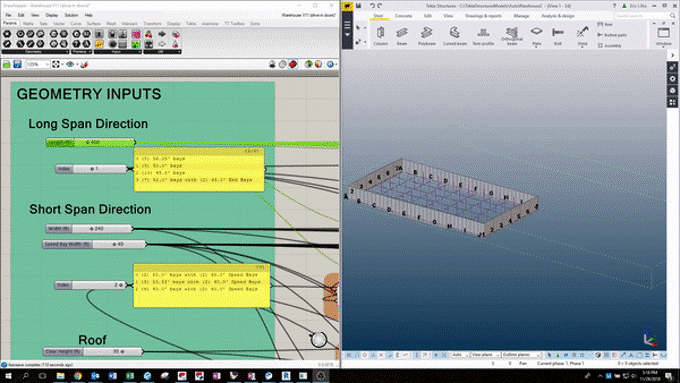Click the yellow bay-options panel under Long Span Direction
Viewport: 680px width, 383px height.
(x=199, y=170)
